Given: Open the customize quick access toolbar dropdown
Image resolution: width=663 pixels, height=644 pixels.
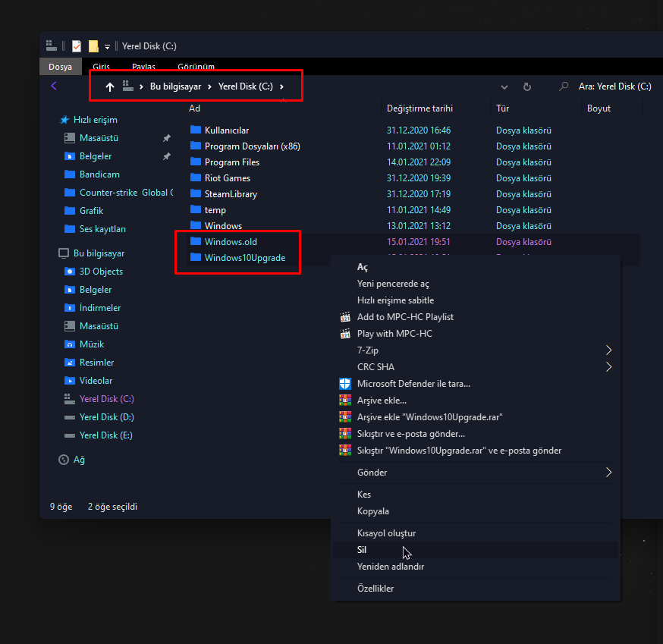Looking at the screenshot, I should pos(108,46).
